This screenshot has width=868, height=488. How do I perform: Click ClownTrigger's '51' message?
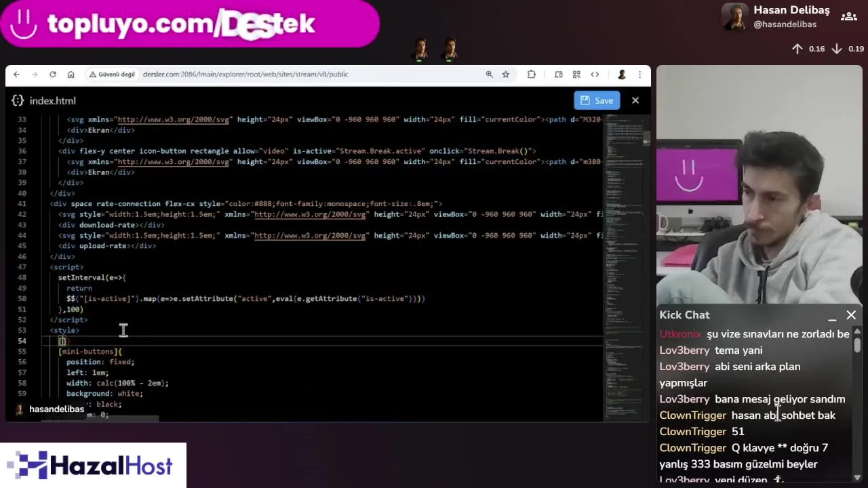(x=738, y=432)
